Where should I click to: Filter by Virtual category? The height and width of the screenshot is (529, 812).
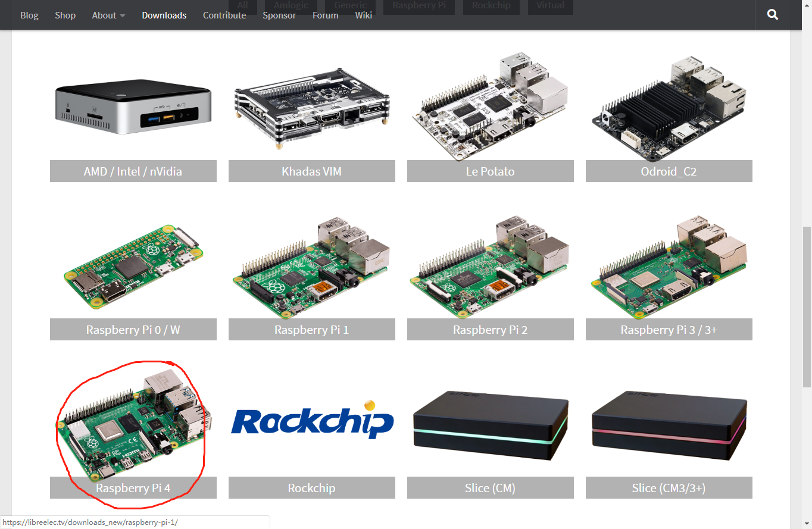point(550,7)
